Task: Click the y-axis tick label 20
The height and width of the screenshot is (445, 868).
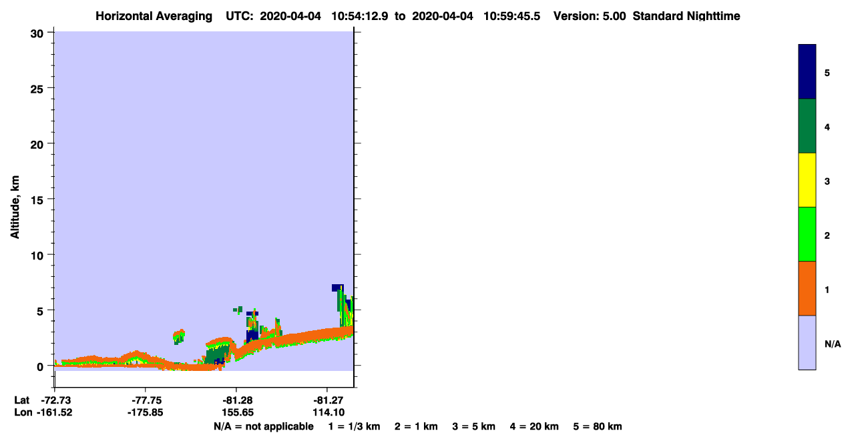Action: [39, 143]
